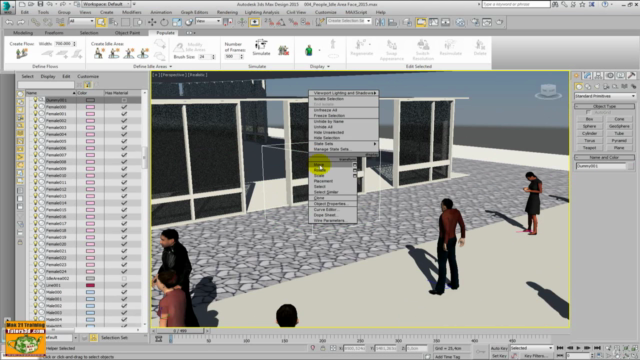Viewport: 640px width, 360px height.
Task: Click the Teapot primitive button
Action: 589,148
